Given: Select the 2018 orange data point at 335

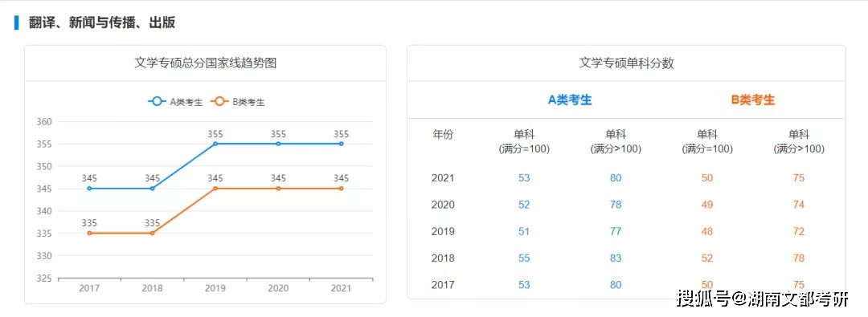Looking at the screenshot, I should pos(152,233).
